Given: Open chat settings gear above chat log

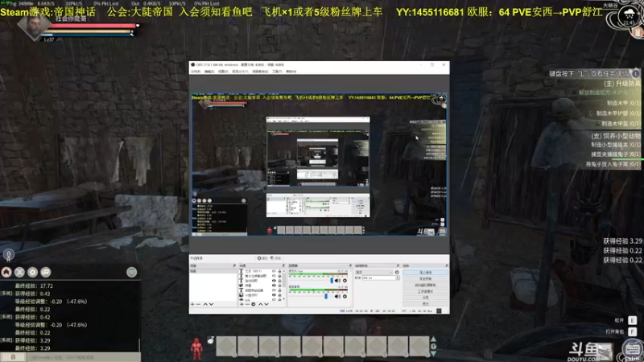Looking at the screenshot, I should [x=32, y=272].
